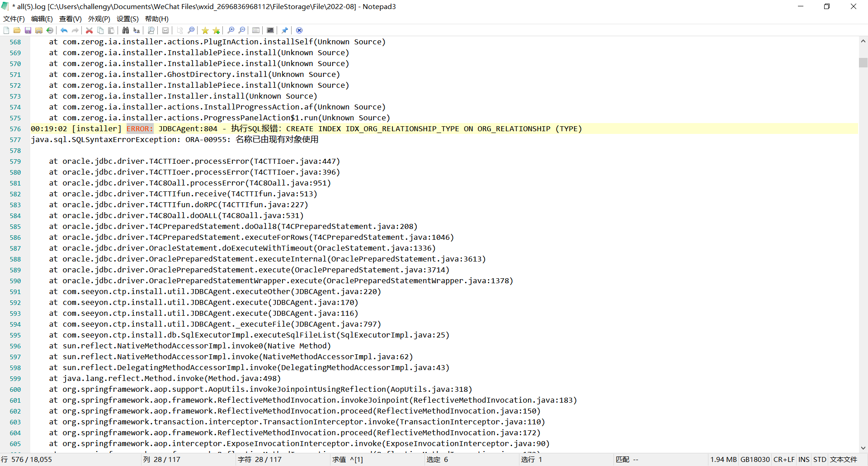The height and width of the screenshot is (466, 868).
Task: Click the Save As toolbar icon
Action: click(x=39, y=30)
